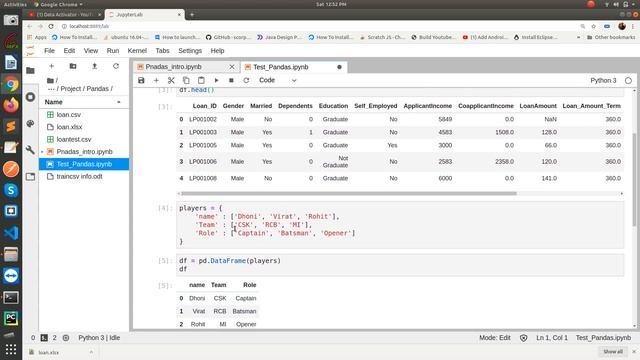640x360 pixels.
Task: Cut selected cells with the scissors icon
Action: coord(171,80)
